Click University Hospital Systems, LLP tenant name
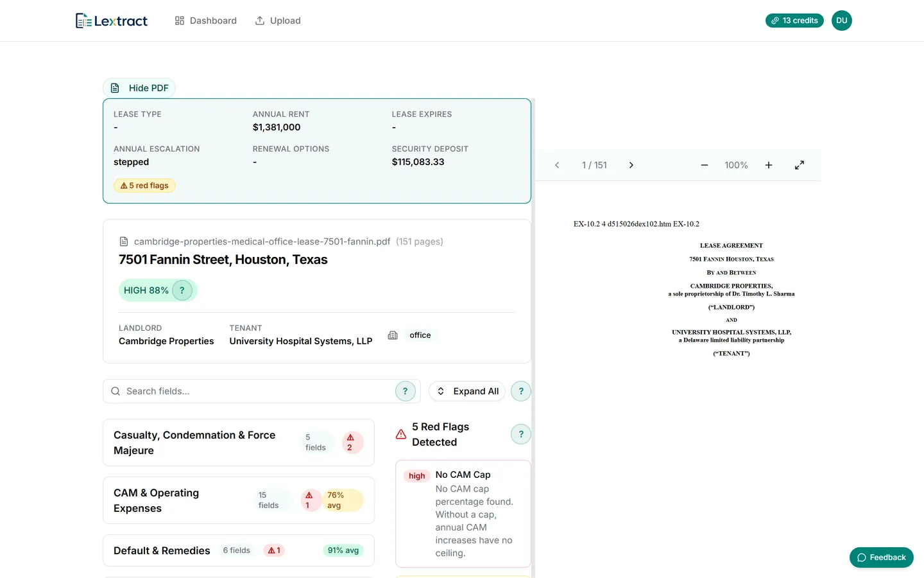The width and height of the screenshot is (924, 578). click(x=301, y=341)
